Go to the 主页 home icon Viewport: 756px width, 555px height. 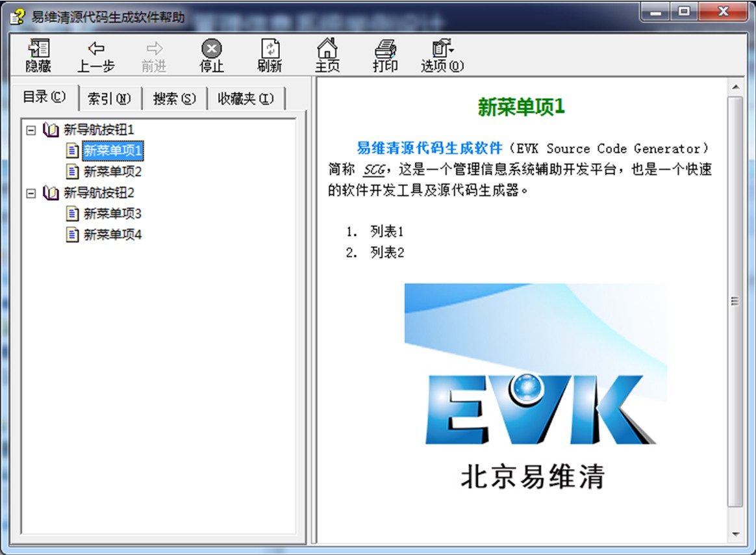[327, 48]
